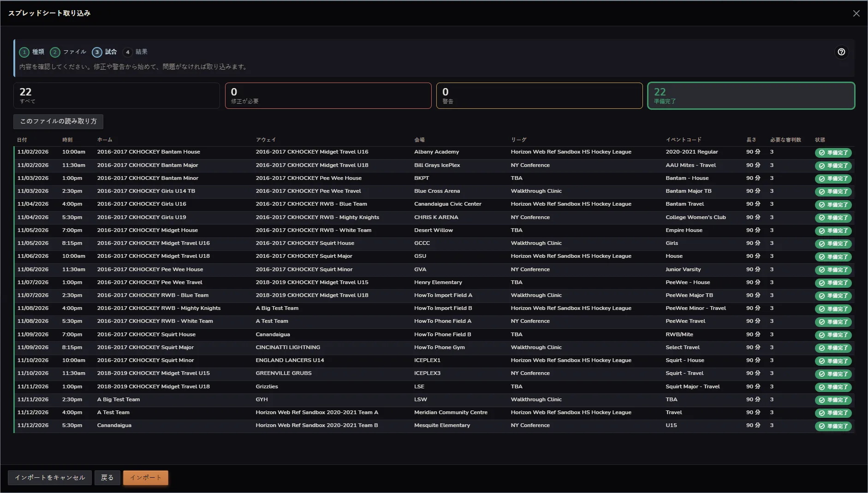Image resolution: width=868 pixels, height=493 pixels.
Task: Select venue cell Canandaigua Civic Center
Action: (x=447, y=204)
